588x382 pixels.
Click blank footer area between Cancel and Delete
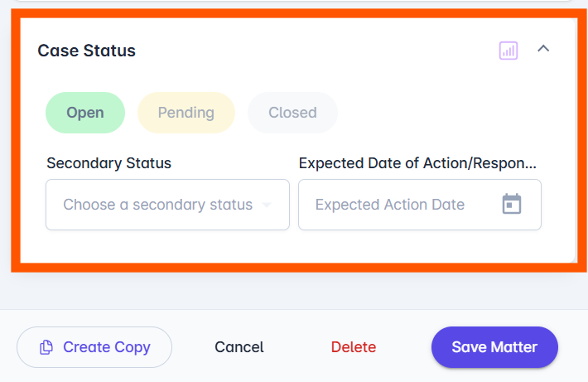point(297,347)
